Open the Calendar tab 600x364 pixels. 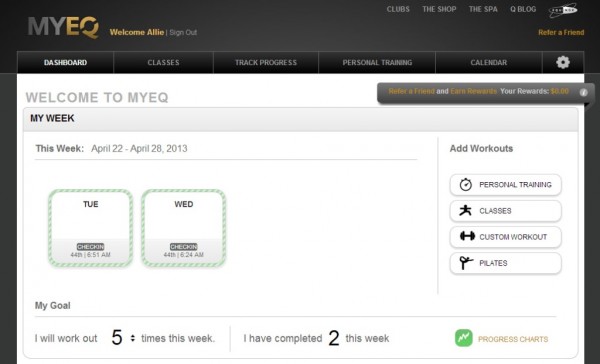pos(489,62)
